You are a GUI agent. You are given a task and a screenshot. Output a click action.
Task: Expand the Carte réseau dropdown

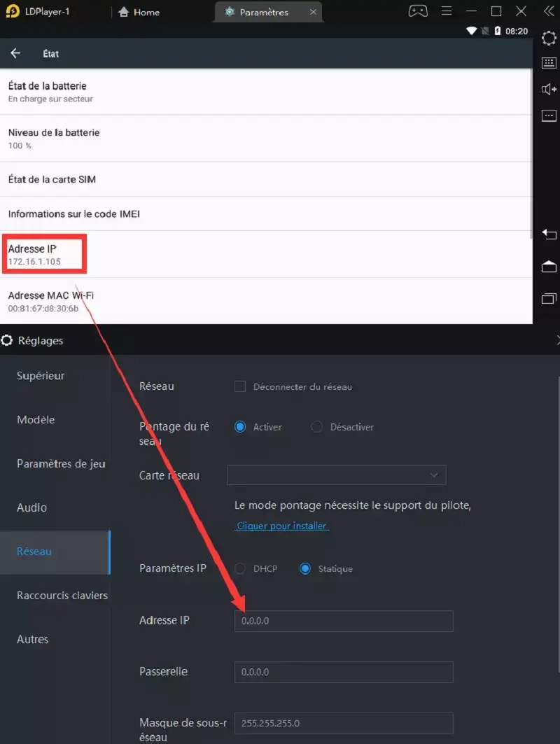tap(337, 475)
